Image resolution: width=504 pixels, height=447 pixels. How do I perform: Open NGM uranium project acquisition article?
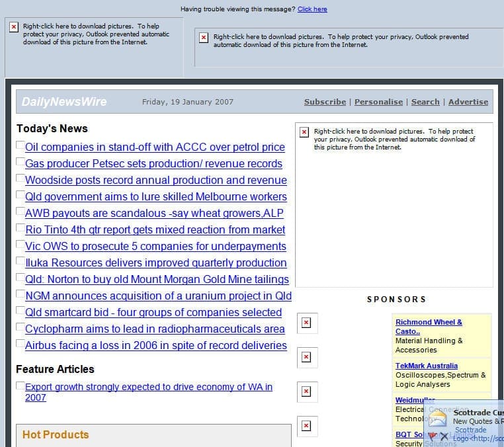159,296
